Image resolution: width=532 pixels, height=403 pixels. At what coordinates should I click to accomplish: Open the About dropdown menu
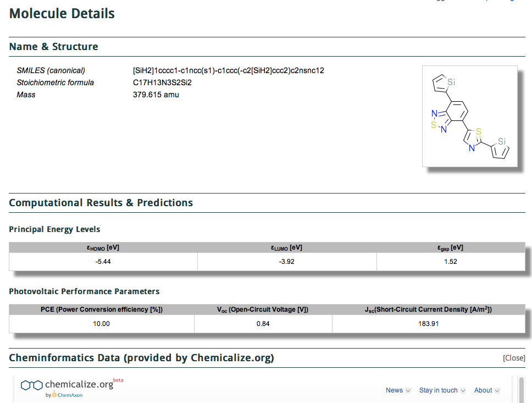click(486, 390)
